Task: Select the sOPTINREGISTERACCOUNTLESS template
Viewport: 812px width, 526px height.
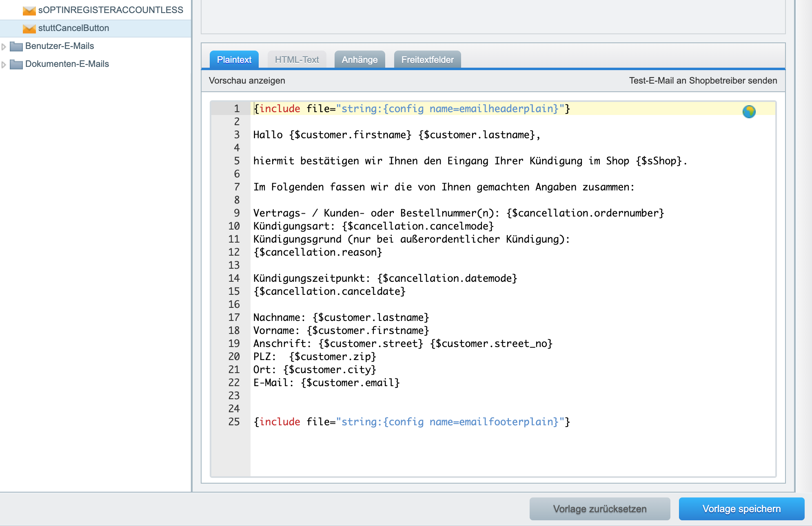Action: pos(111,10)
